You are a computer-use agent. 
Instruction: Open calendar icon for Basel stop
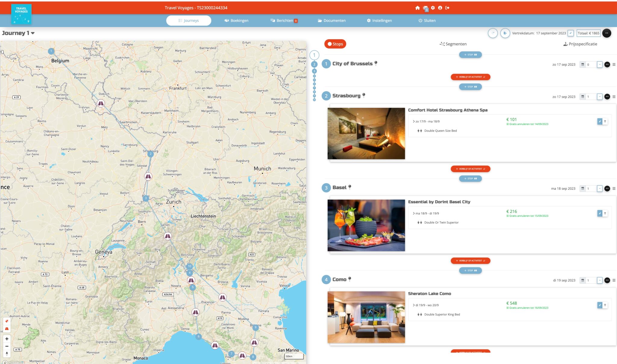coord(583,188)
